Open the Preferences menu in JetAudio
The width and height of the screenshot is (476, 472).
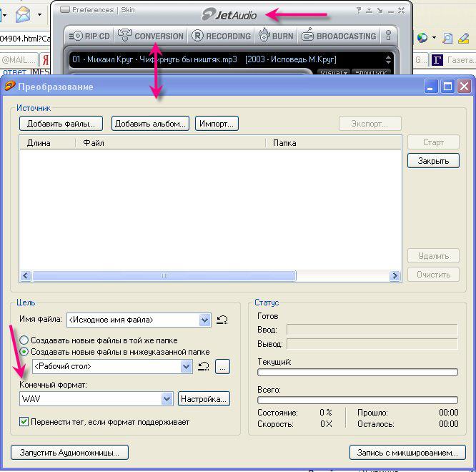click(92, 10)
